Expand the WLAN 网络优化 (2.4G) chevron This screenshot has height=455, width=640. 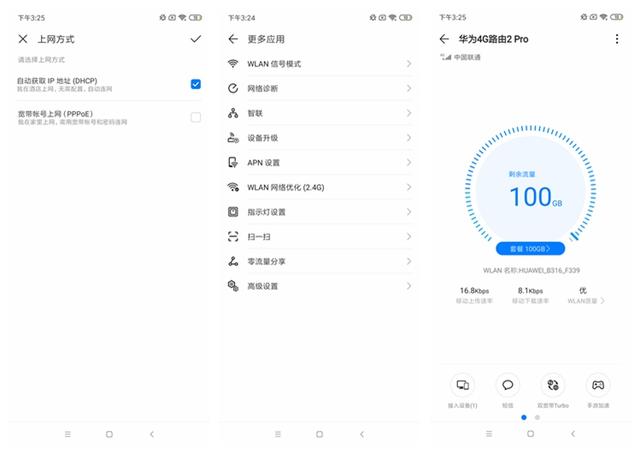tap(409, 187)
